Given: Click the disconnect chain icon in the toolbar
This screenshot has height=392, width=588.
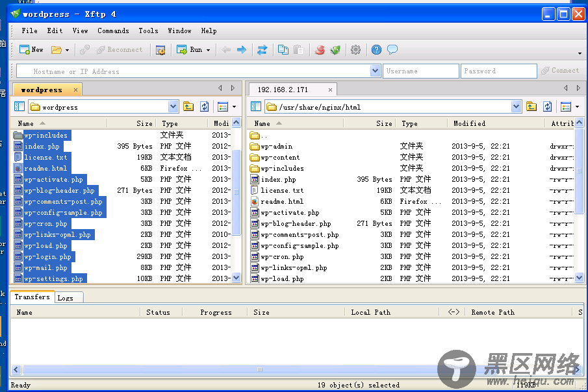Looking at the screenshot, I should [84, 49].
